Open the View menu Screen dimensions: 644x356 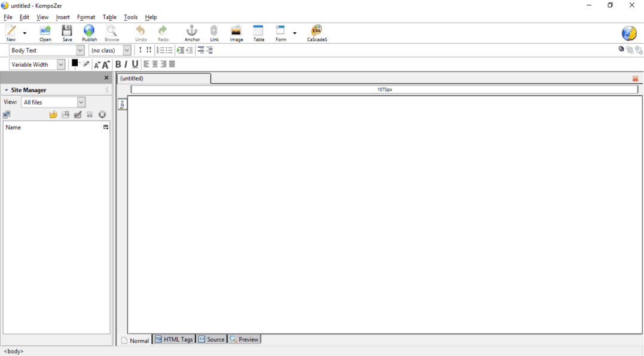pos(42,17)
